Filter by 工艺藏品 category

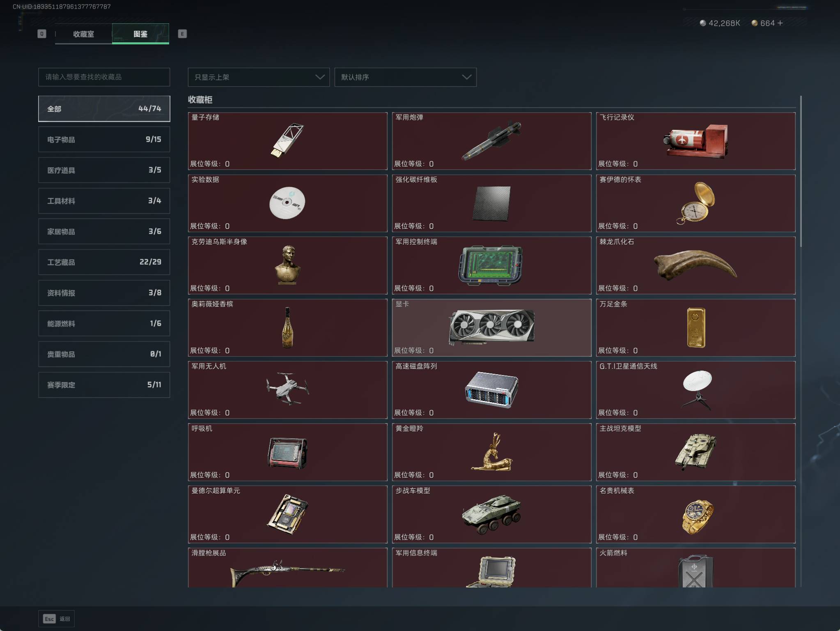click(x=104, y=262)
